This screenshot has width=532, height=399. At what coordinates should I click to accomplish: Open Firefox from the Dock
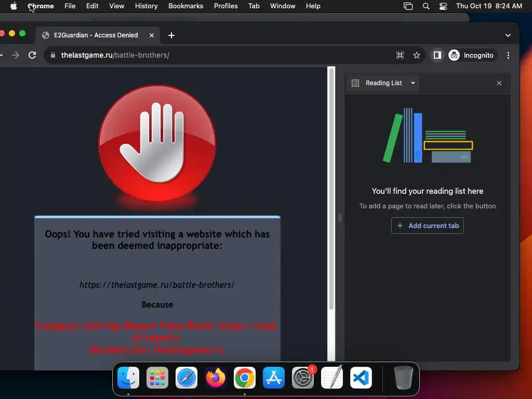[x=216, y=378]
